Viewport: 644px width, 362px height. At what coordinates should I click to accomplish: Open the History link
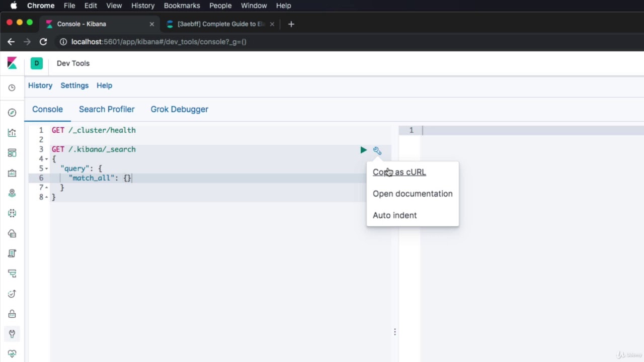40,85
